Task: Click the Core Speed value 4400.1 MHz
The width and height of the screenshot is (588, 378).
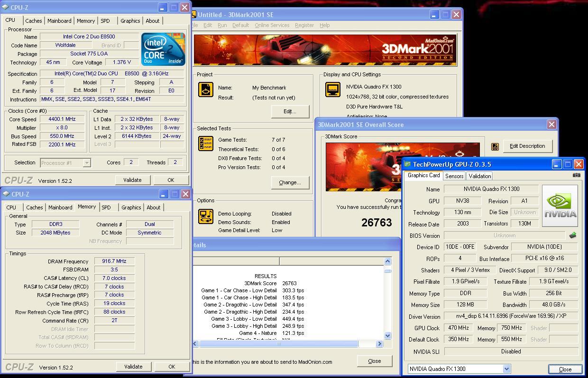Action: click(62, 119)
